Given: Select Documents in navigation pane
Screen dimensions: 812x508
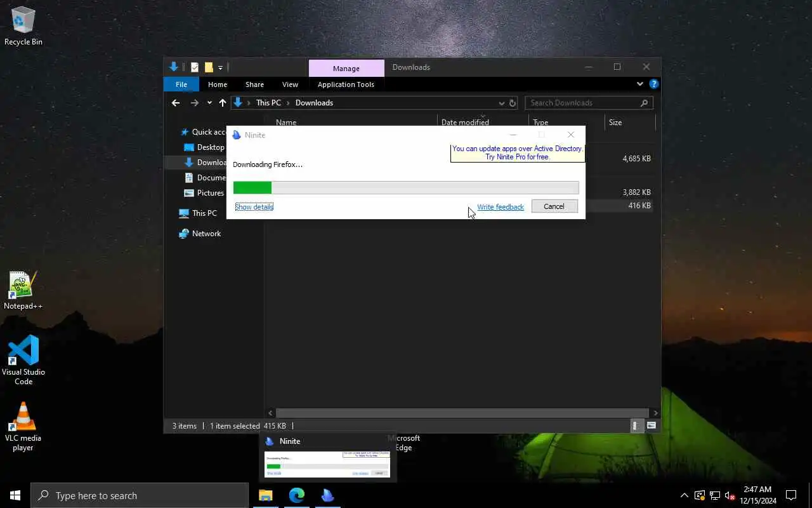Looking at the screenshot, I should (x=205, y=178).
